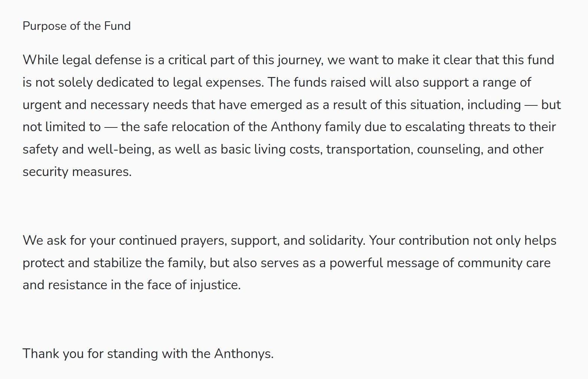Click the words 'Your contribution' in second paragraph

pos(419,241)
